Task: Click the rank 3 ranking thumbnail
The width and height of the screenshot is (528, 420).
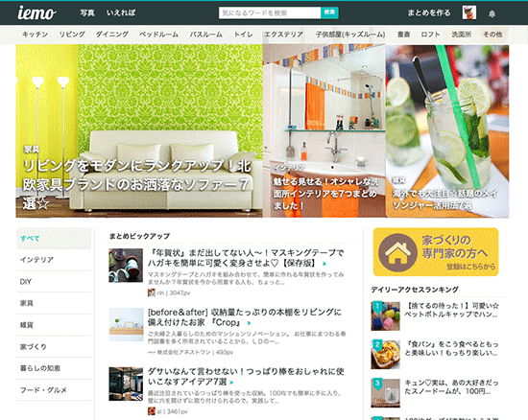Action: point(386,393)
